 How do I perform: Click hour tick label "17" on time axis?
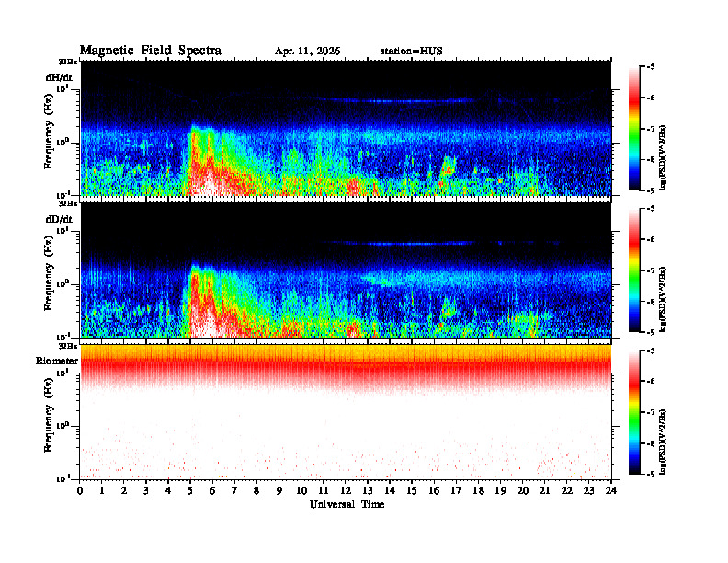tap(456, 490)
